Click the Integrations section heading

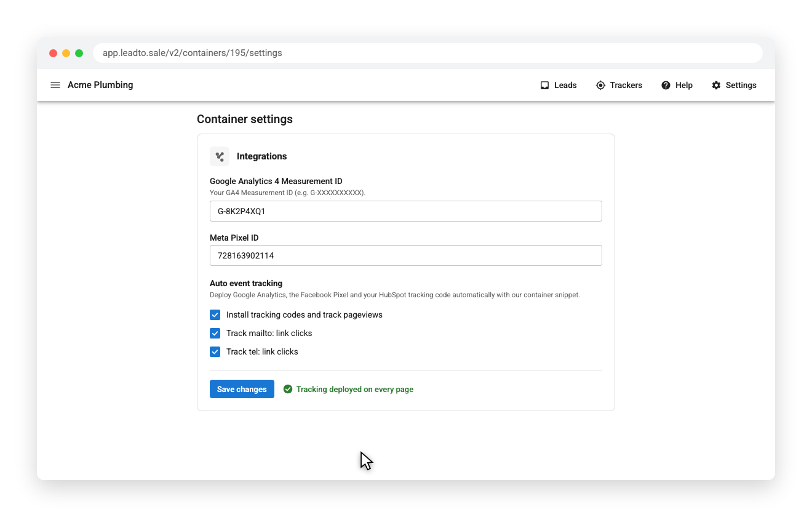pyautogui.click(x=262, y=156)
